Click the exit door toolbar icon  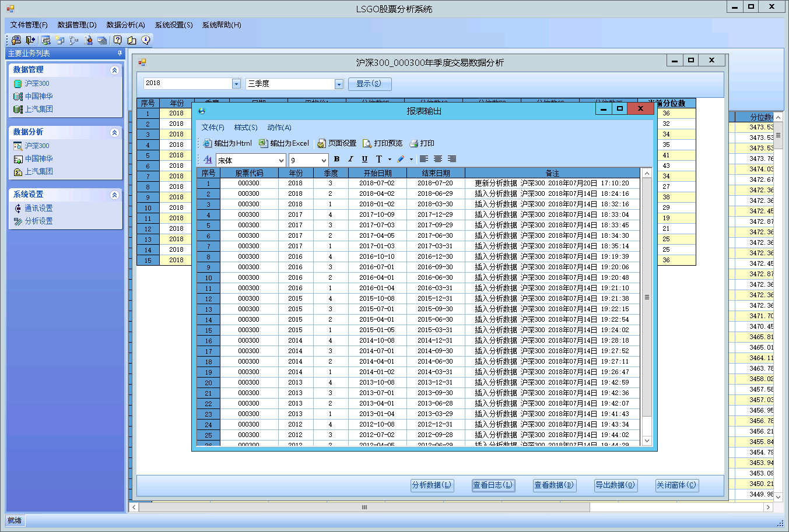pos(30,40)
